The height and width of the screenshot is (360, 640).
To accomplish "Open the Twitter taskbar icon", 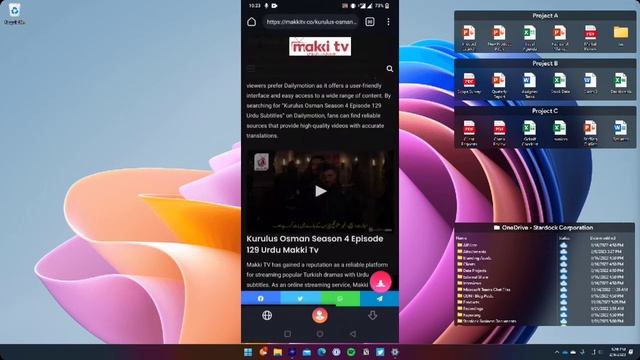I will [380, 352].
